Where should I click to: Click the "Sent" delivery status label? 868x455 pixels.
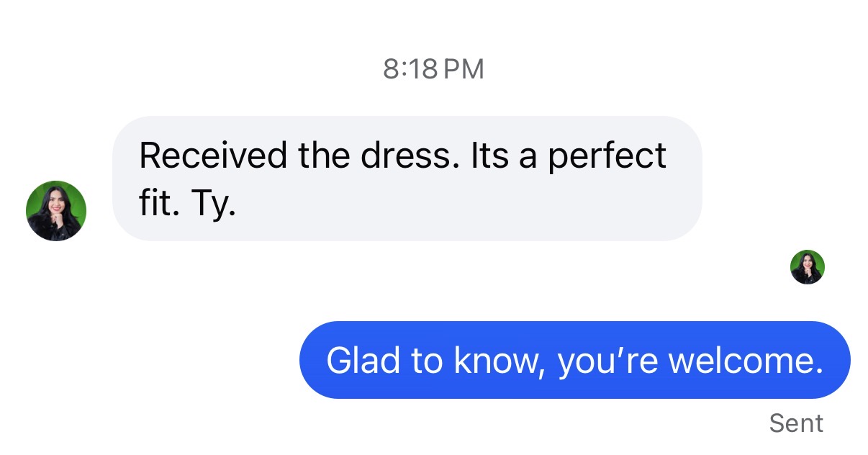tap(796, 423)
